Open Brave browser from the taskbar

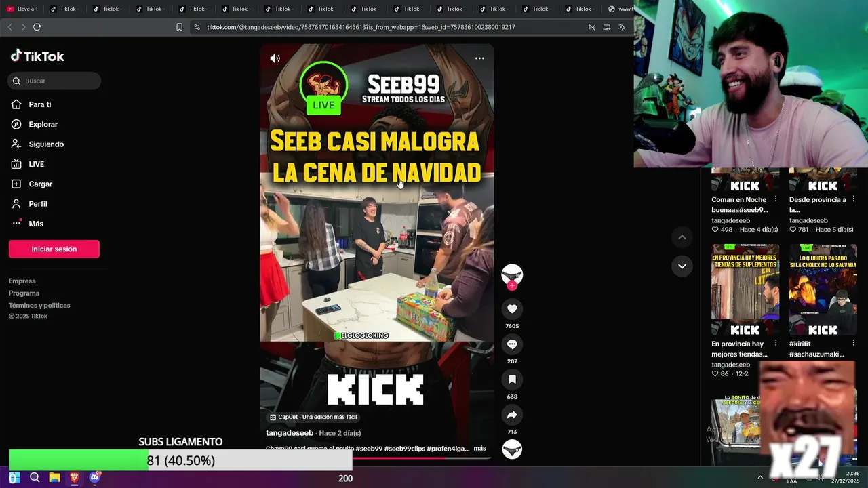(x=75, y=478)
